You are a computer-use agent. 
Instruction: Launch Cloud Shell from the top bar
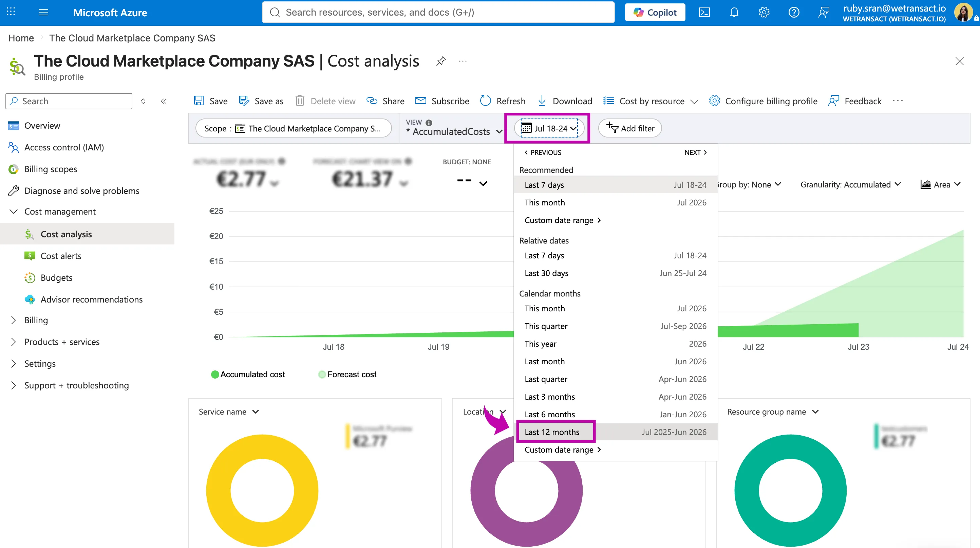pos(704,12)
